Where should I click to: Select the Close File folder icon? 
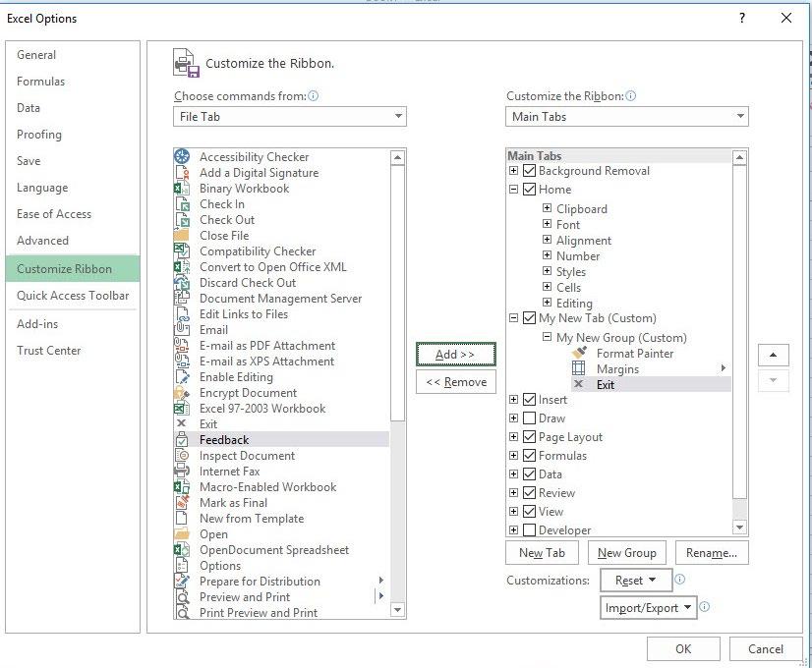click(182, 235)
